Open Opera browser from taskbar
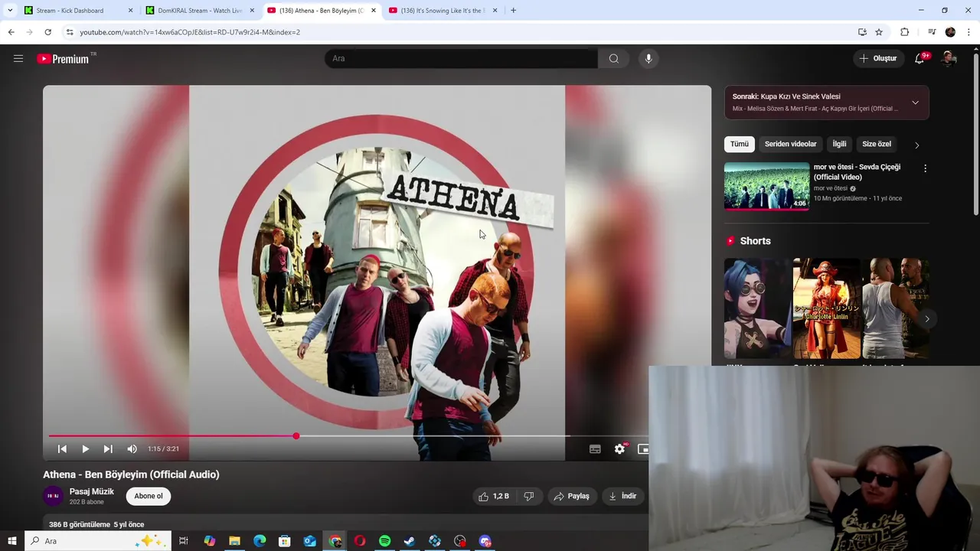The width and height of the screenshot is (980, 551). (360, 541)
